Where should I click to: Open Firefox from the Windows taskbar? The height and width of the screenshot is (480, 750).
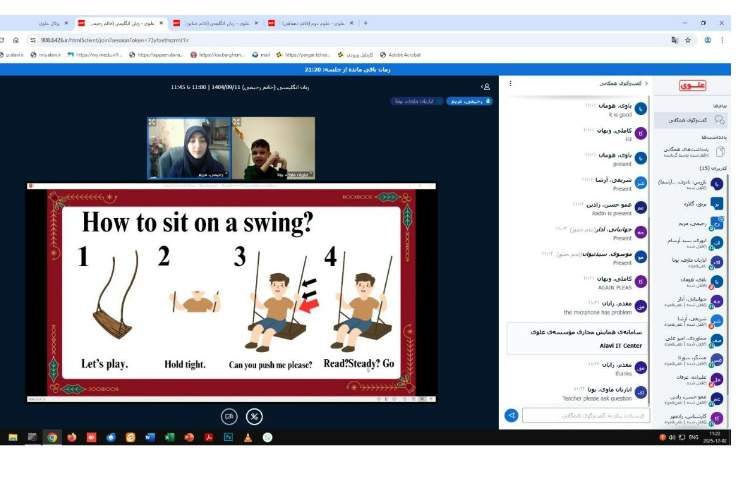point(71,437)
